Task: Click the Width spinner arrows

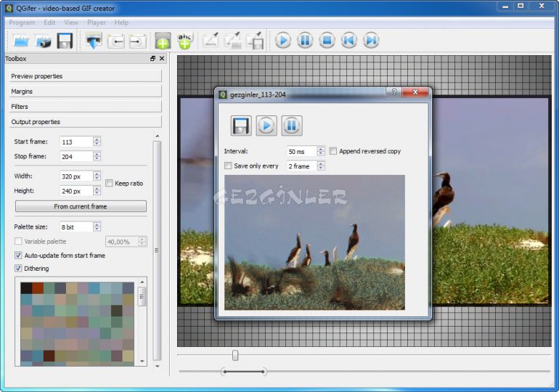Action: click(x=97, y=176)
